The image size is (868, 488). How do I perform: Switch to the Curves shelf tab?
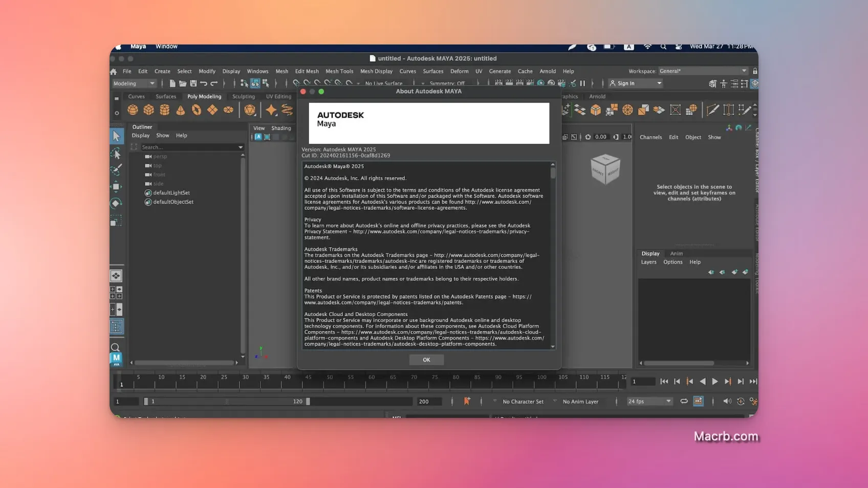click(136, 97)
